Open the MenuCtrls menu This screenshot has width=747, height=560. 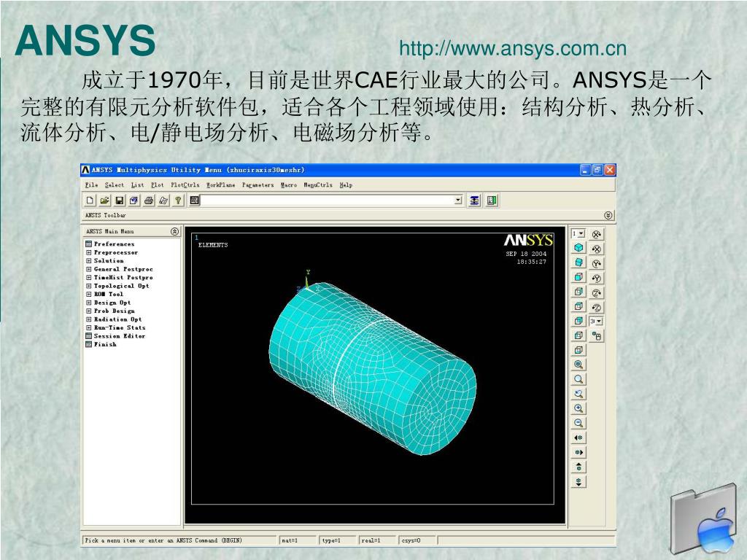click(318, 184)
